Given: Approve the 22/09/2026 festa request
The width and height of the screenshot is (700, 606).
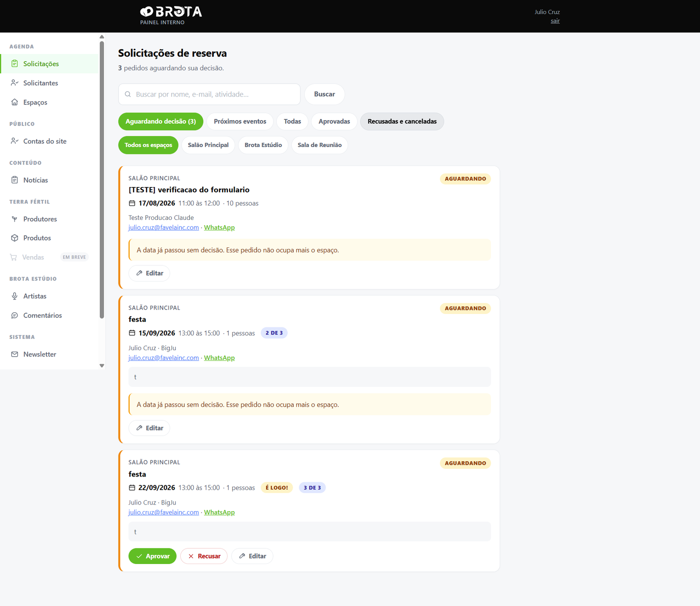Looking at the screenshot, I should click(152, 556).
